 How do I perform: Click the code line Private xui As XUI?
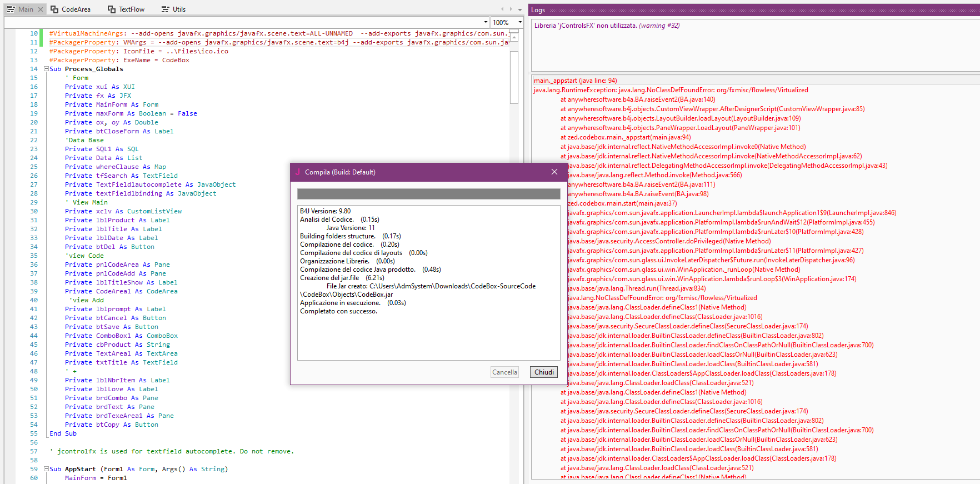click(100, 87)
